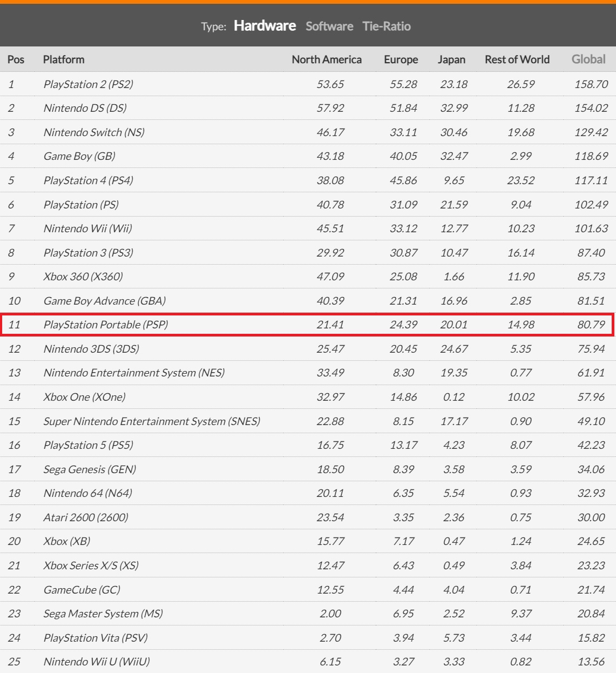Select PS2 Europe value 55.28
The image size is (616, 673).
(x=404, y=84)
